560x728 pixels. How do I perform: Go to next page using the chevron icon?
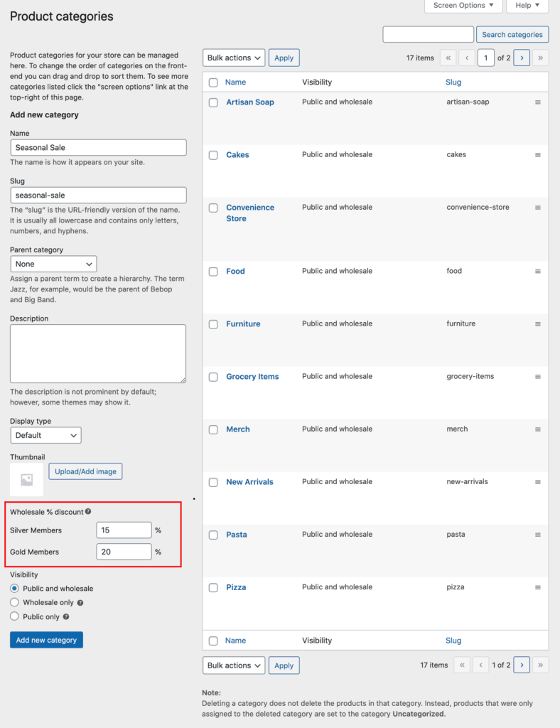[521, 58]
